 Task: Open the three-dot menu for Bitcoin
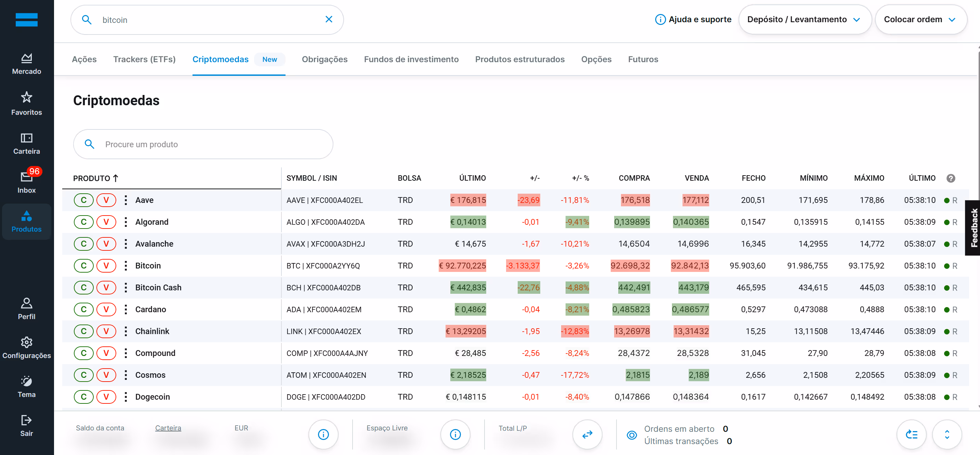click(125, 266)
